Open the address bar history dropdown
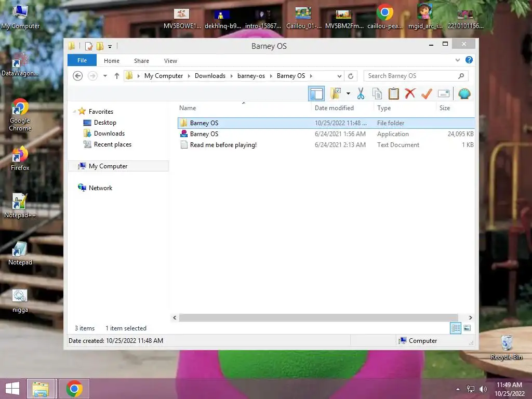The image size is (532, 399). (x=339, y=76)
